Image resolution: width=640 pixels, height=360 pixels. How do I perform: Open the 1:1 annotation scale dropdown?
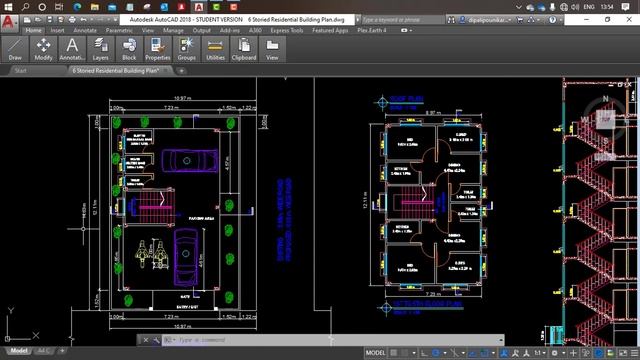pos(540,353)
